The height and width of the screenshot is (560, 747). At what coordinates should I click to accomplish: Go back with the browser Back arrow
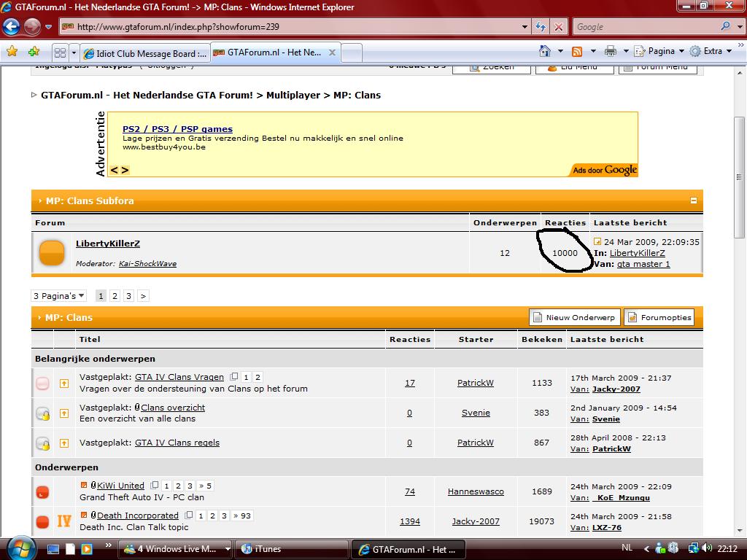pyautogui.click(x=12, y=27)
